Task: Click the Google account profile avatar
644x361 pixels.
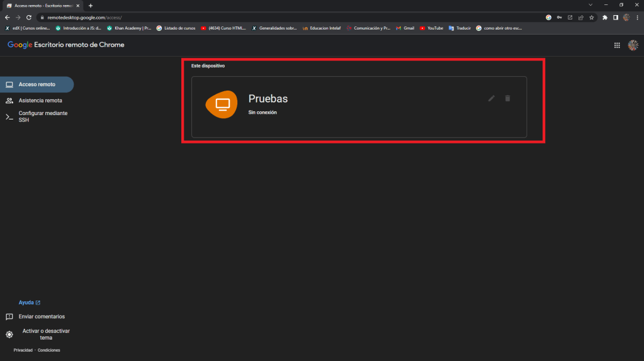Action: [633, 45]
